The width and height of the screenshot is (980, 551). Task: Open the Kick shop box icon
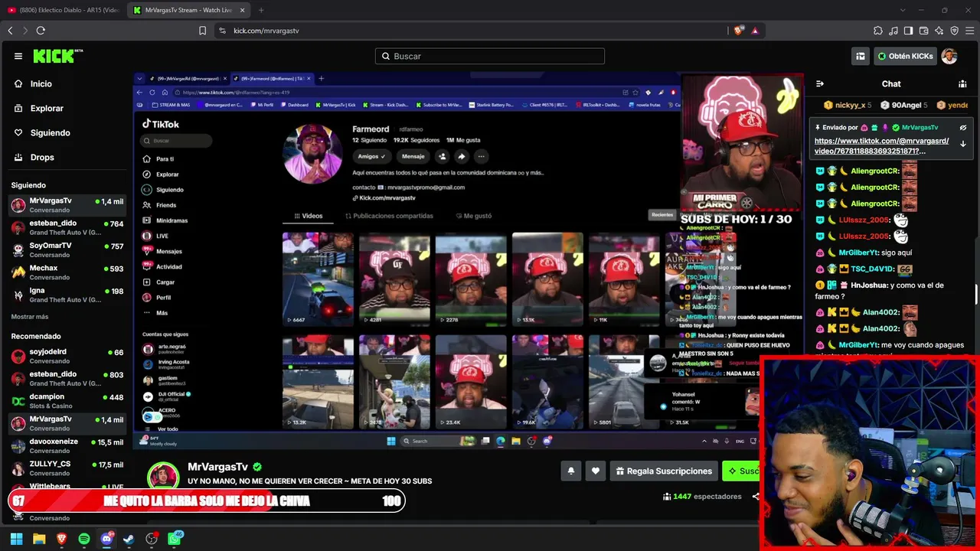tap(861, 56)
